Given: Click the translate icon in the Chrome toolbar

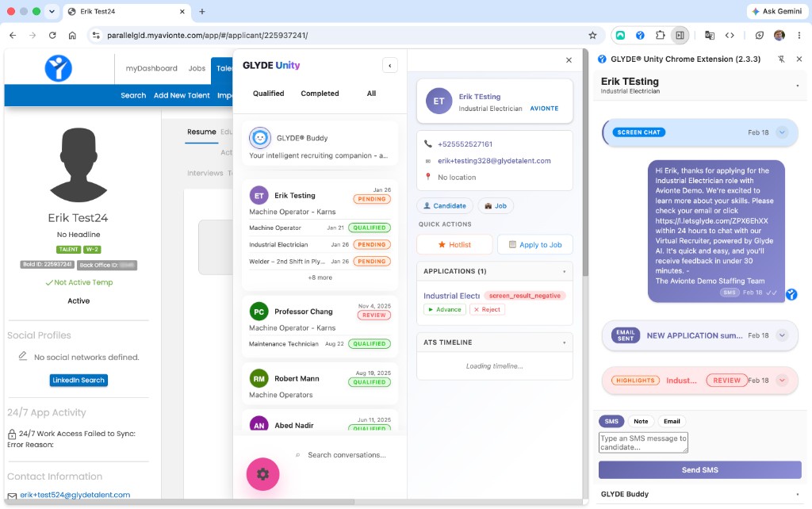Looking at the screenshot, I should click(710, 35).
